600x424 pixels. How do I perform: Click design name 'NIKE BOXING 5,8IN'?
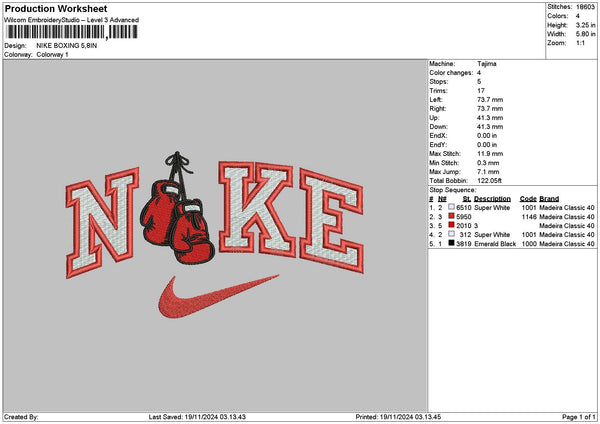click(x=67, y=46)
